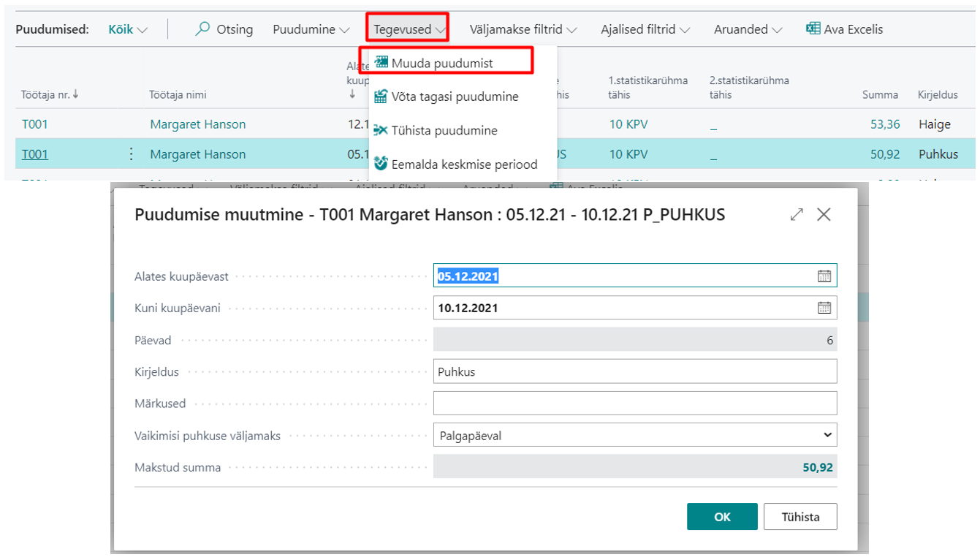
Task: Open the Puudumine dropdown menu
Action: (x=311, y=30)
